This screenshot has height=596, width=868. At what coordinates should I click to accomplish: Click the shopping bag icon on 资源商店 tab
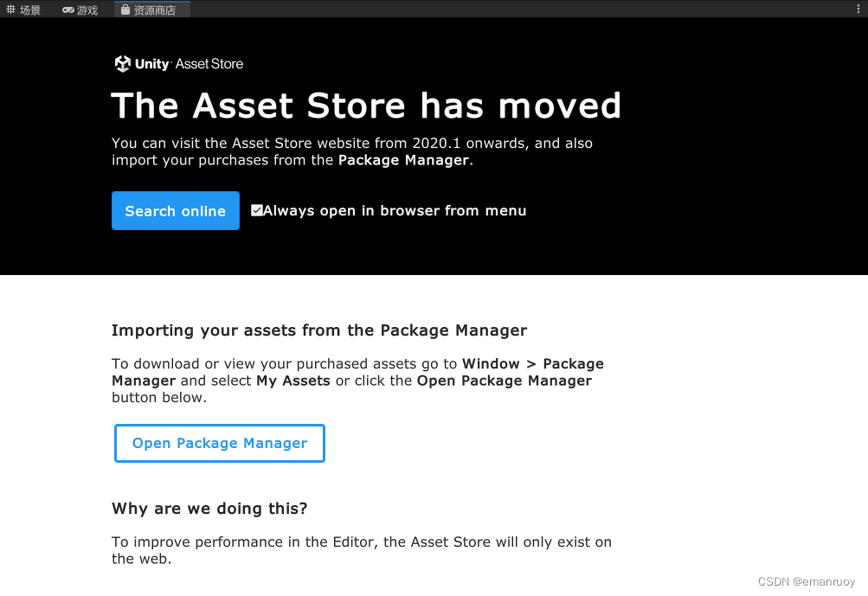click(x=125, y=10)
